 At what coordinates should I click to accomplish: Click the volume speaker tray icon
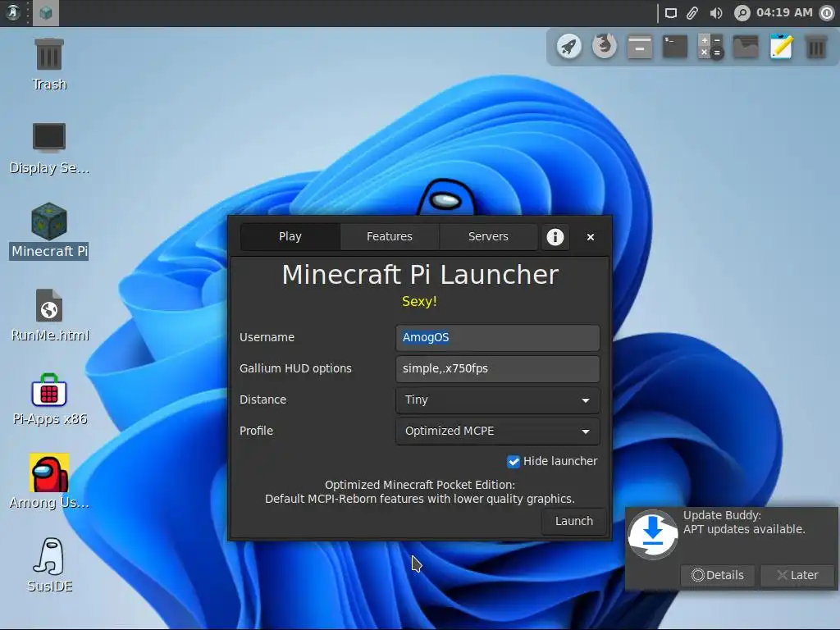tap(715, 13)
